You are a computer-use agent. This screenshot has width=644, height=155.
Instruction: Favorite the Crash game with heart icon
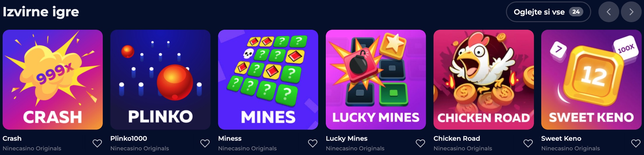97,143
